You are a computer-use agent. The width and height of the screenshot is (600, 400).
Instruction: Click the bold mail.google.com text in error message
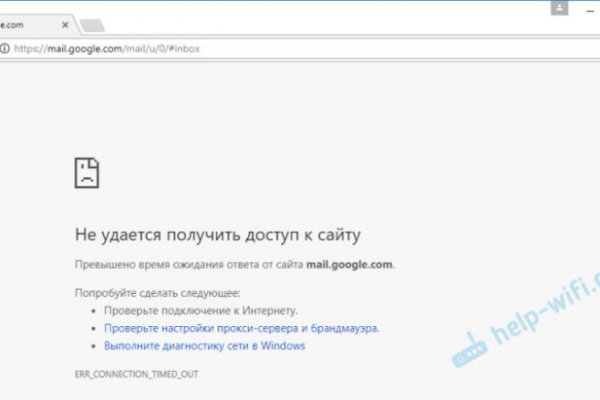click(351, 265)
